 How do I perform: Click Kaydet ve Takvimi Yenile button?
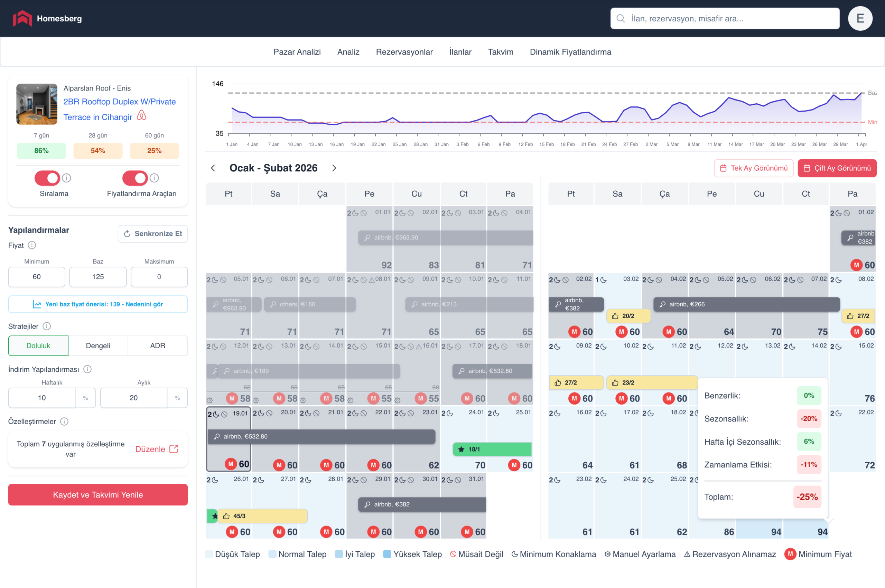pyautogui.click(x=98, y=495)
